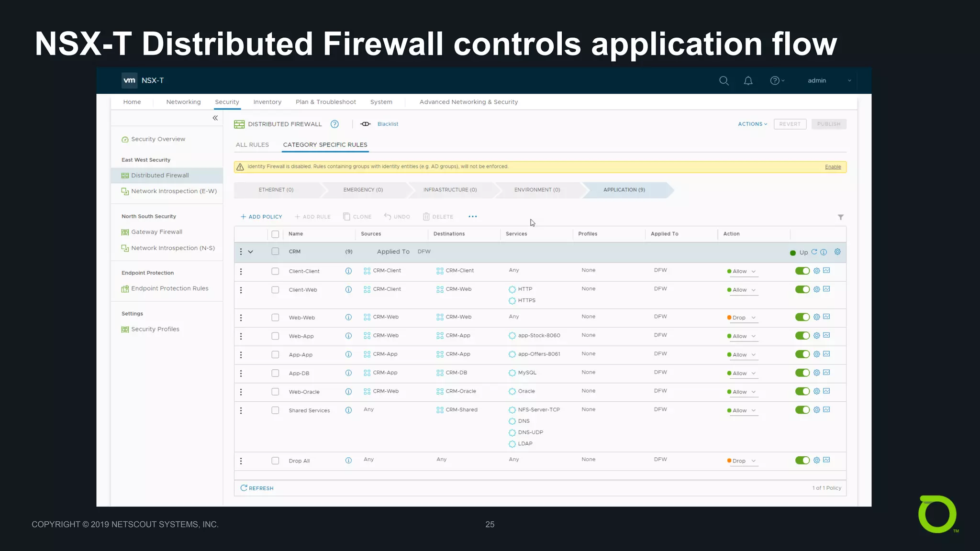Screen dimensions: 980x551
Task: Click the filter funnel icon above table
Action: coord(841,217)
